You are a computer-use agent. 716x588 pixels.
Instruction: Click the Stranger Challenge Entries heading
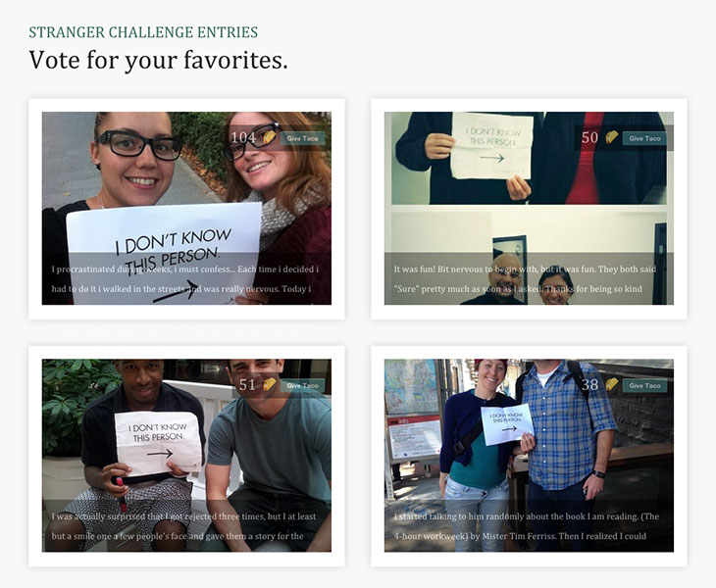point(143,32)
